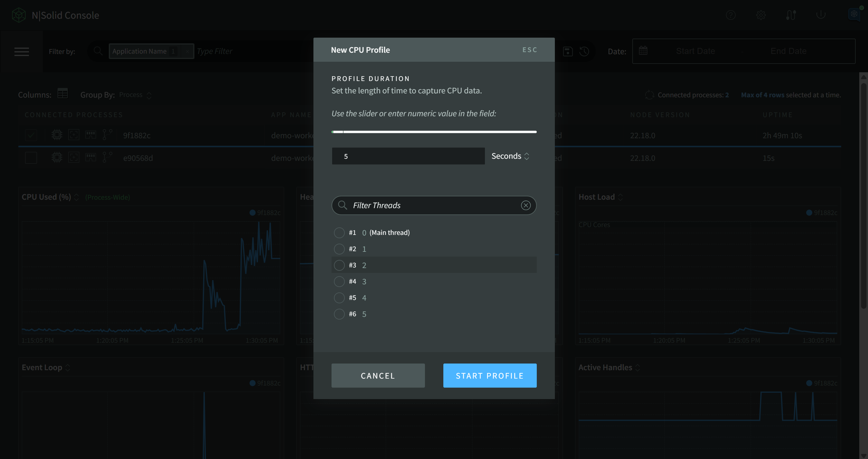Click the saved filters disk icon
The width and height of the screenshot is (868, 459).
point(568,51)
